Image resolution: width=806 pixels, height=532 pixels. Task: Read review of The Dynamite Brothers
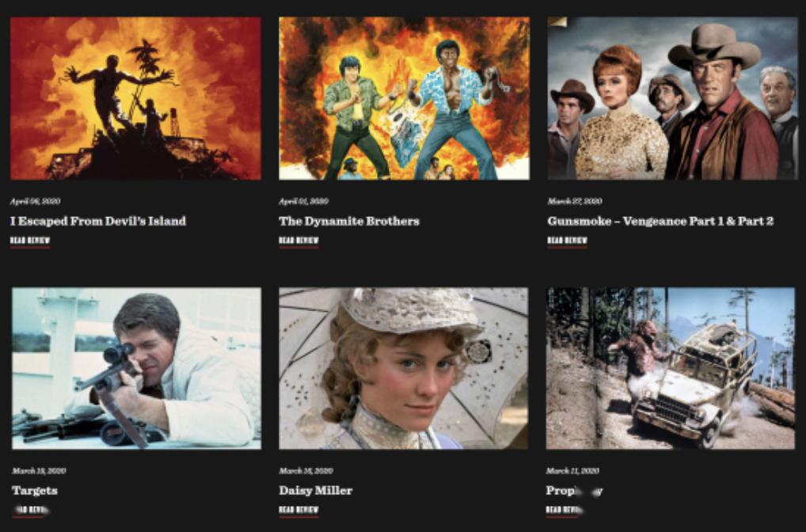298,241
